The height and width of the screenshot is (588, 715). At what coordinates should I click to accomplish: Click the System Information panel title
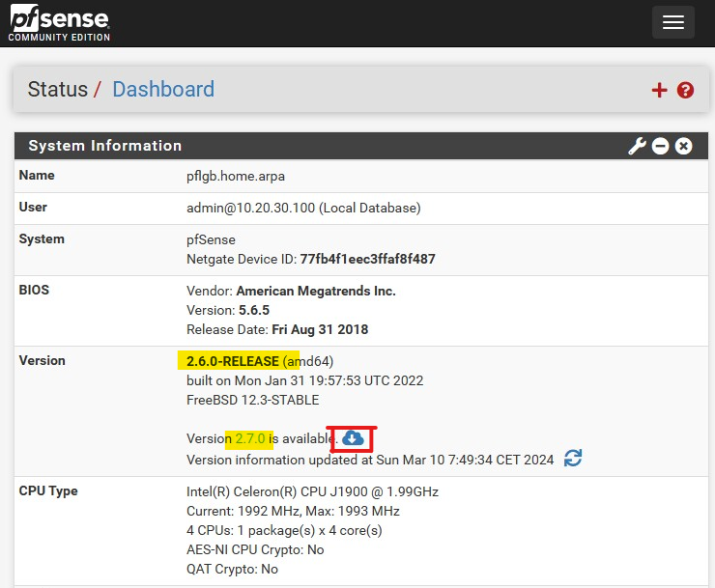(104, 146)
